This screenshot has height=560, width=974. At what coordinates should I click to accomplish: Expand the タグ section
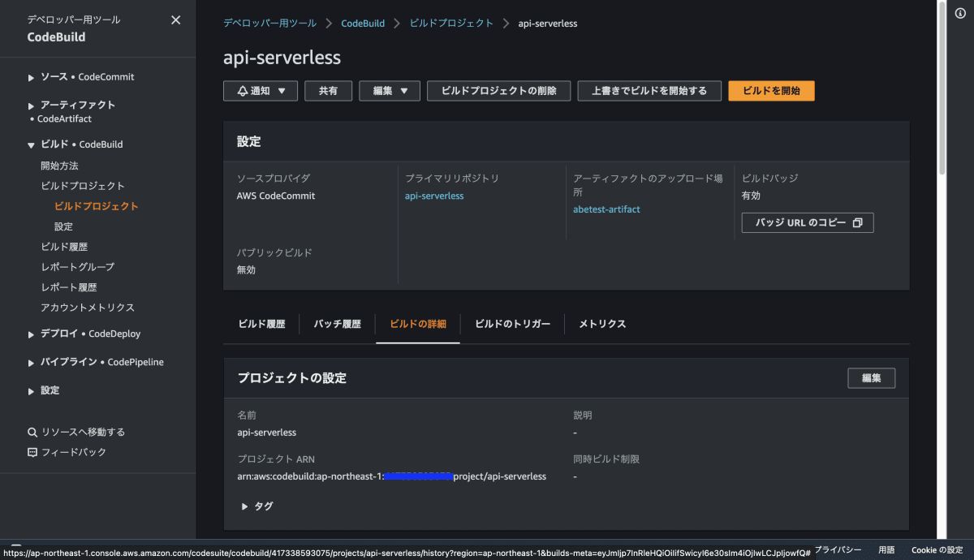pos(256,506)
